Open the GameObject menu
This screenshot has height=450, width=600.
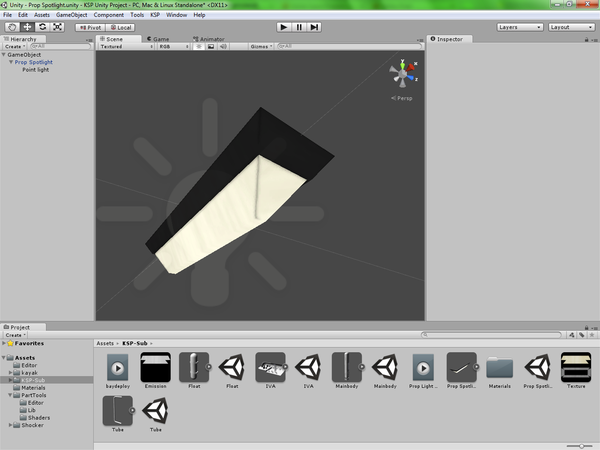coord(72,15)
